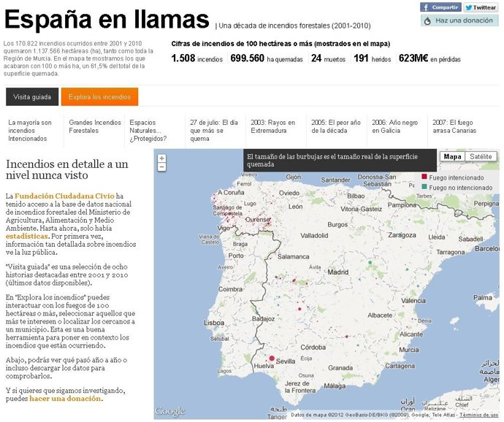Image resolution: width=504 pixels, height=422 pixels.
Task: Select story La mayoría son incendios intencionados
Action: coord(29,131)
